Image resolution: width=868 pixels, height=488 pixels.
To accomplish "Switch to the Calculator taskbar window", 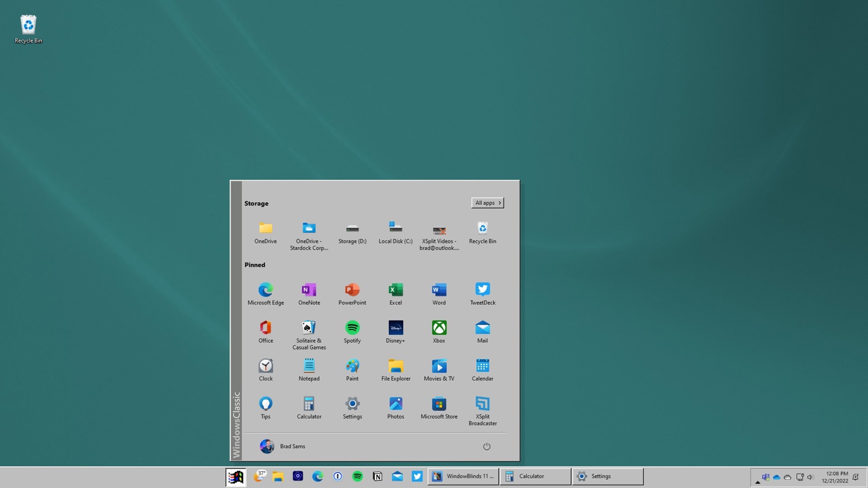I will click(535, 476).
